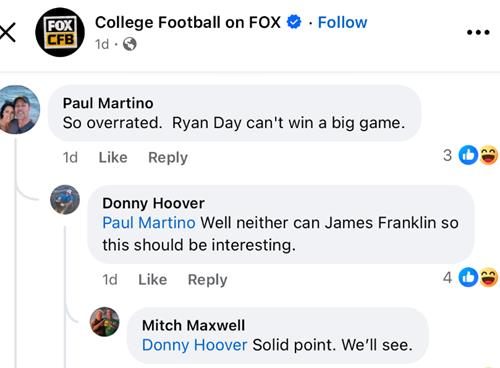Follow College Football on FOX
This screenshot has height=368, width=500.
tap(342, 22)
